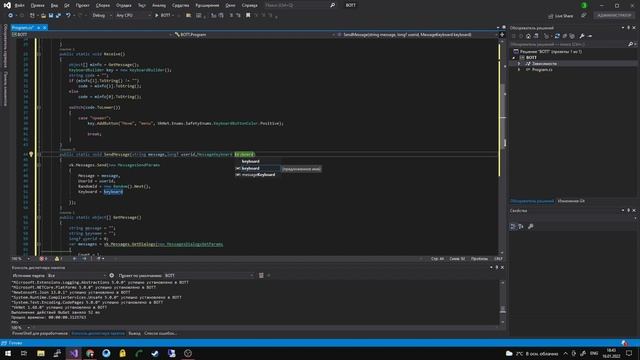
Task: Open the Правка menu
Action: pyautogui.click(x=37, y=5)
